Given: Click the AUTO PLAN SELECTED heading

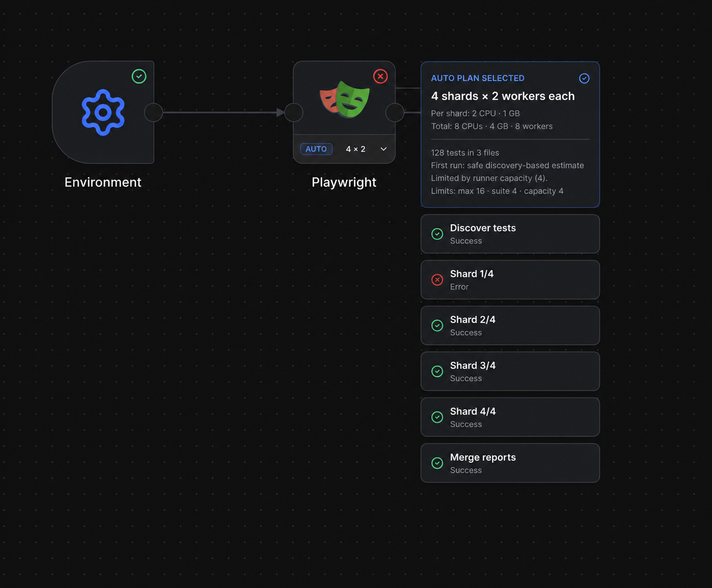Looking at the screenshot, I should click(478, 78).
